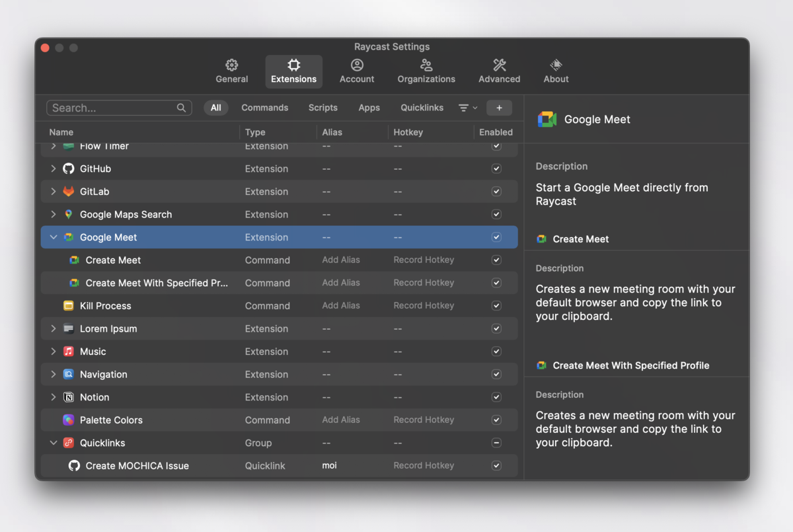Select the Lorem Ipsum row name
The image size is (793, 532).
tap(108, 328)
